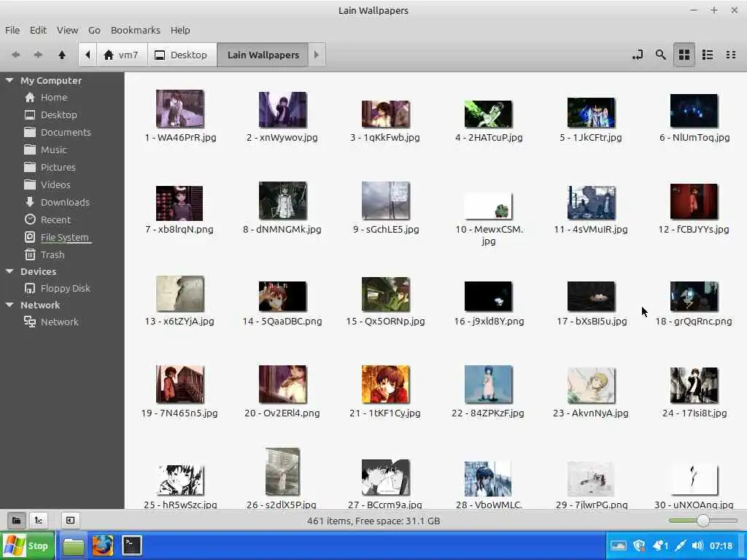
Task: Open the search magnifier tool
Action: [x=660, y=55]
